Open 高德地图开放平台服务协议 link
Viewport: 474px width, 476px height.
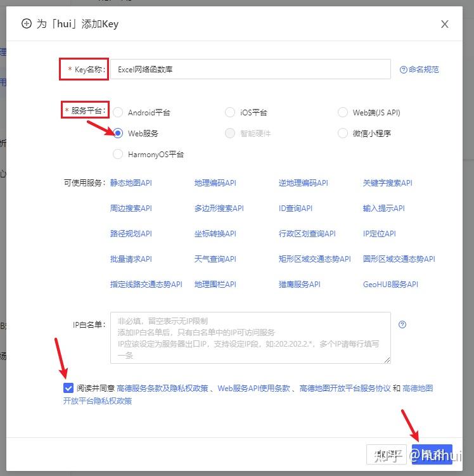pyautogui.click(x=345, y=388)
